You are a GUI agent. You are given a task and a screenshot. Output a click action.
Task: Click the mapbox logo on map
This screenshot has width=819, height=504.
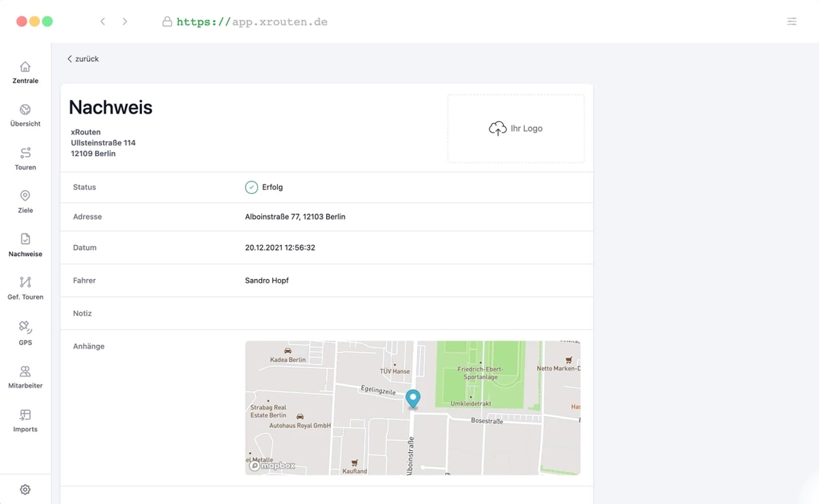click(x=272, y=466)
